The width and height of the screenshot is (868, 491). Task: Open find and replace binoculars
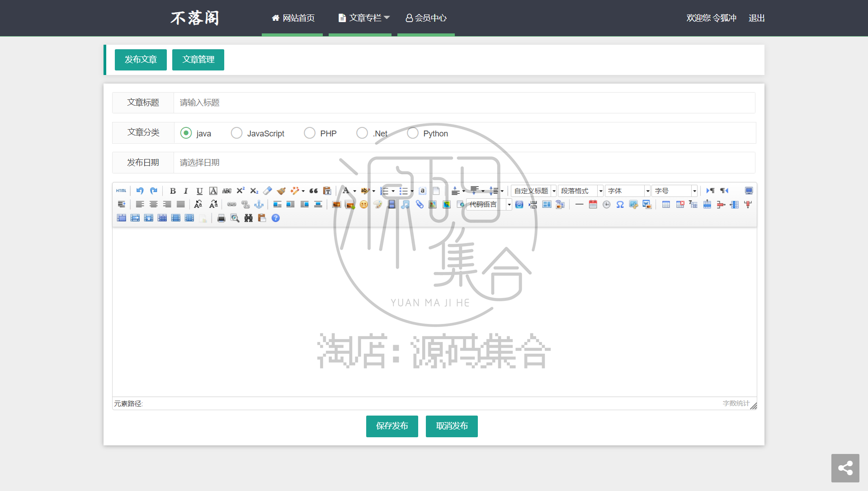[249, 218]
